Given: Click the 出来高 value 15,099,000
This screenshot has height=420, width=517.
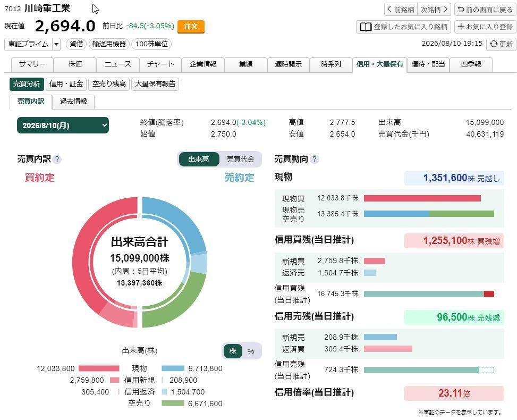Looking at the screenshot, I should [x=485, y=122].
